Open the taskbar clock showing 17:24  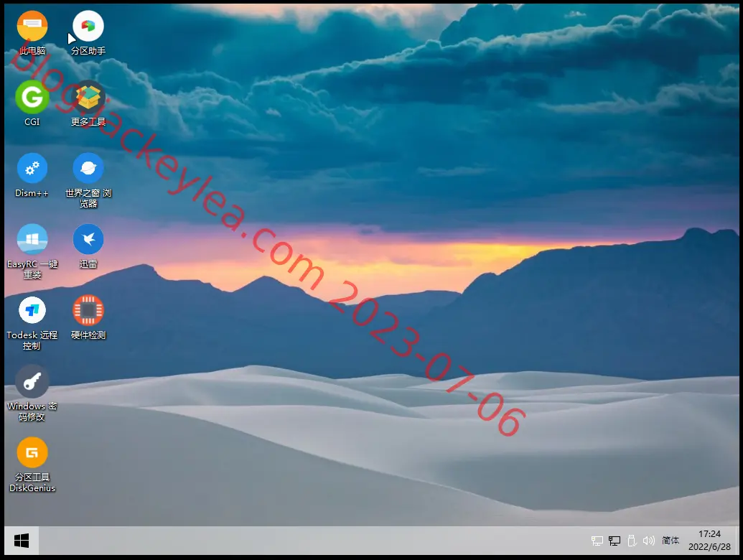click(709, 534)
